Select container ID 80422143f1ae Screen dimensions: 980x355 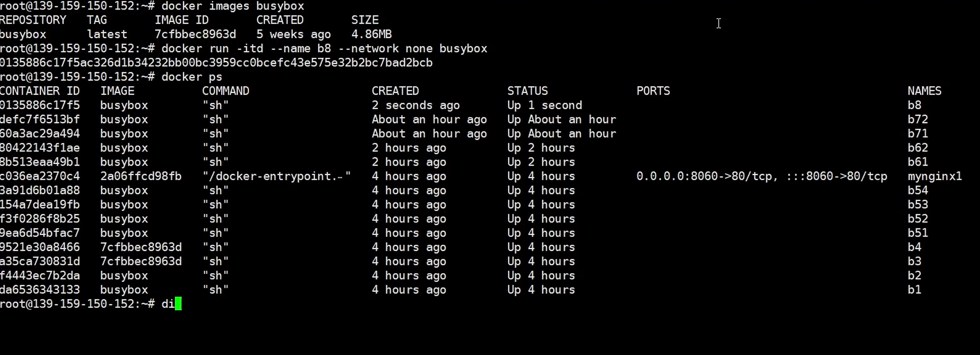pos(40,148)
